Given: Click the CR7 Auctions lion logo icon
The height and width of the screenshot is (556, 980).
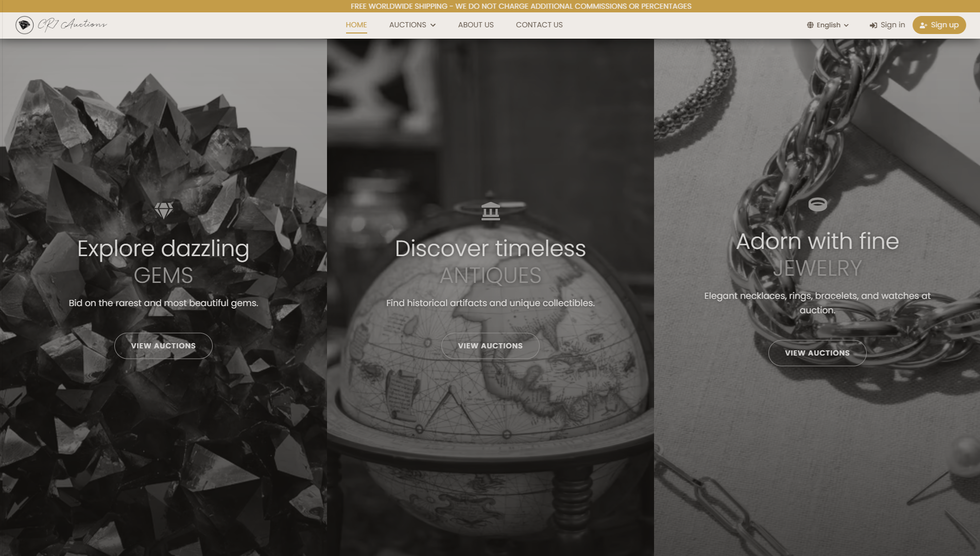Looking at the screenshot, I should pyautogui.click(x=24, y=25).
